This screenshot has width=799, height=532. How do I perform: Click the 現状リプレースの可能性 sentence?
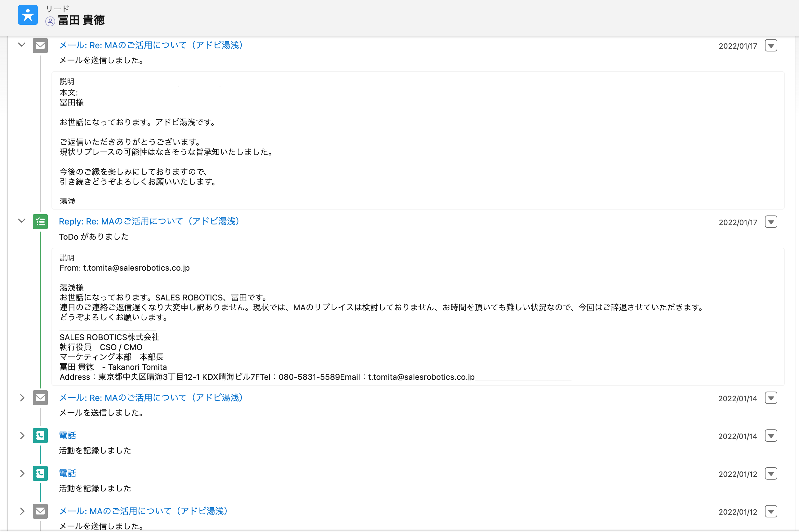pyautogui.click(x=167, y=152)
